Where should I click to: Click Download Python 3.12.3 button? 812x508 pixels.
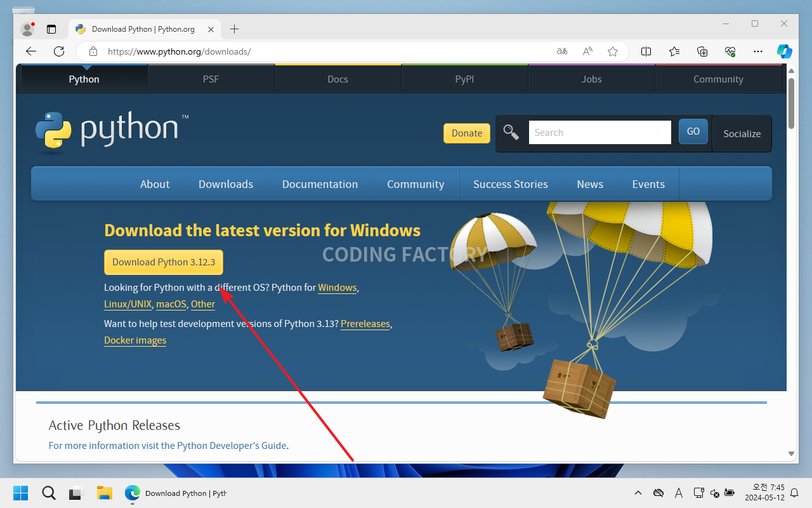click(x=164, y=262)
